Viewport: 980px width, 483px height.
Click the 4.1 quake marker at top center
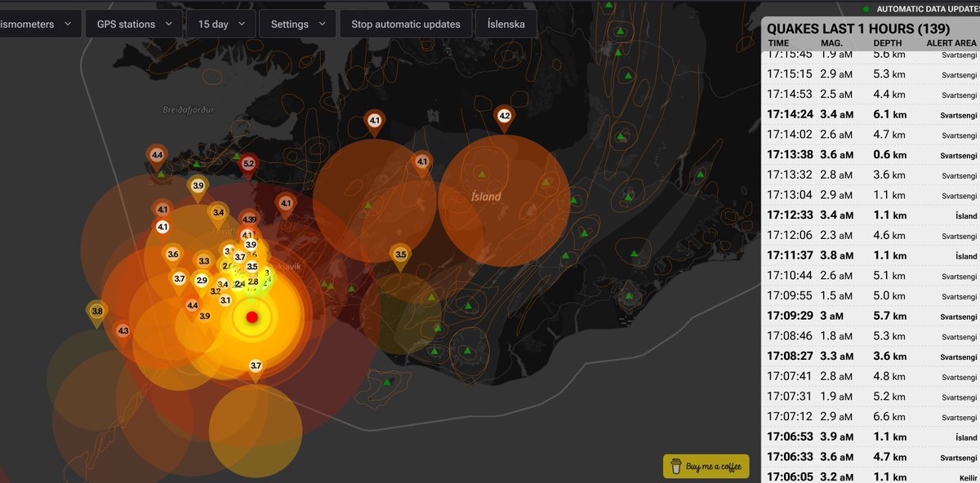pos(373,118)
